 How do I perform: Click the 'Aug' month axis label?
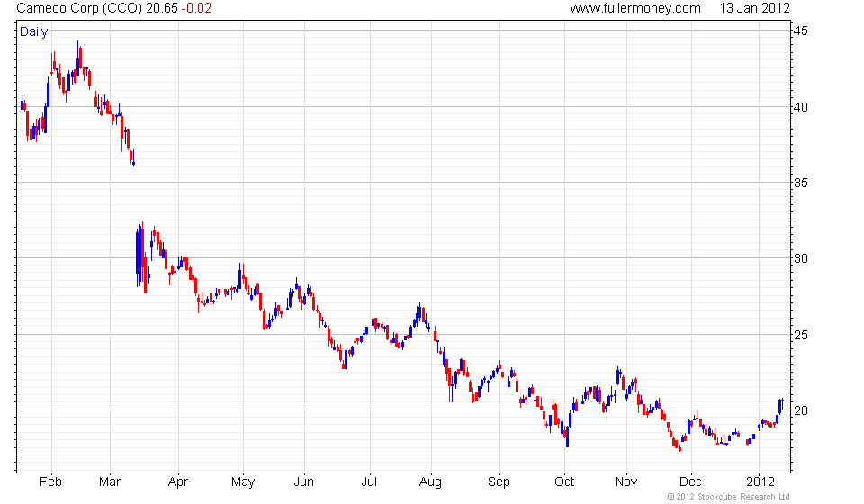pyautogui.click(x=430, y=482)
